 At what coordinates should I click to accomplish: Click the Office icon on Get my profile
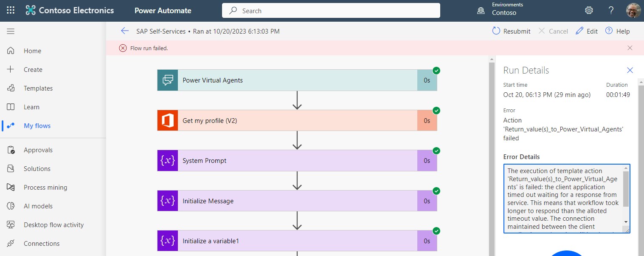click(168, 120)
